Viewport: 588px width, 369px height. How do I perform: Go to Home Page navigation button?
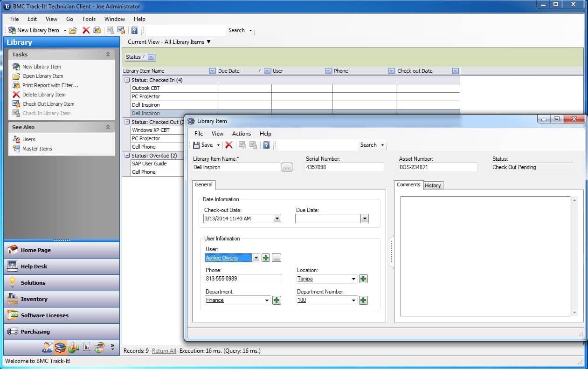coord(62,250)
